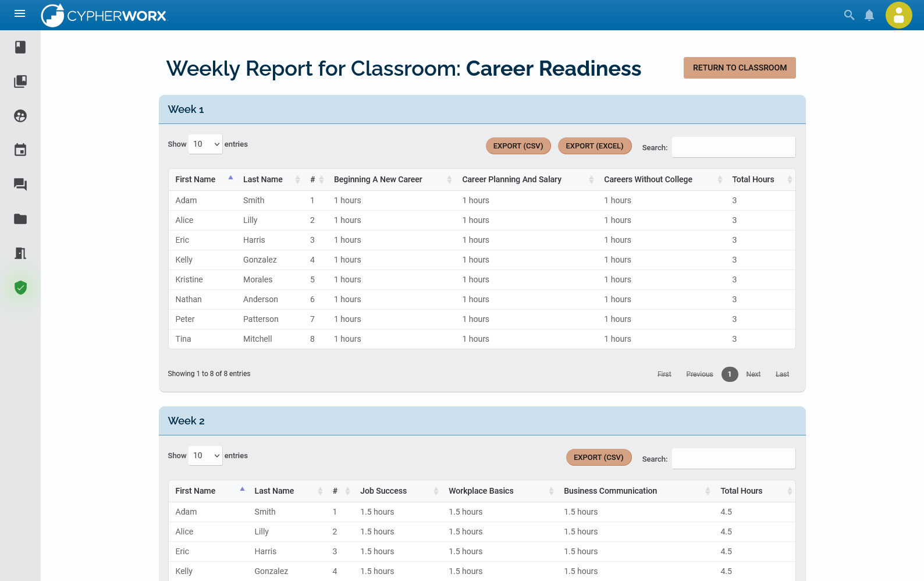Sort Week 1 by Total Hours
Screen dimensions: 924x581
[760, 179]
